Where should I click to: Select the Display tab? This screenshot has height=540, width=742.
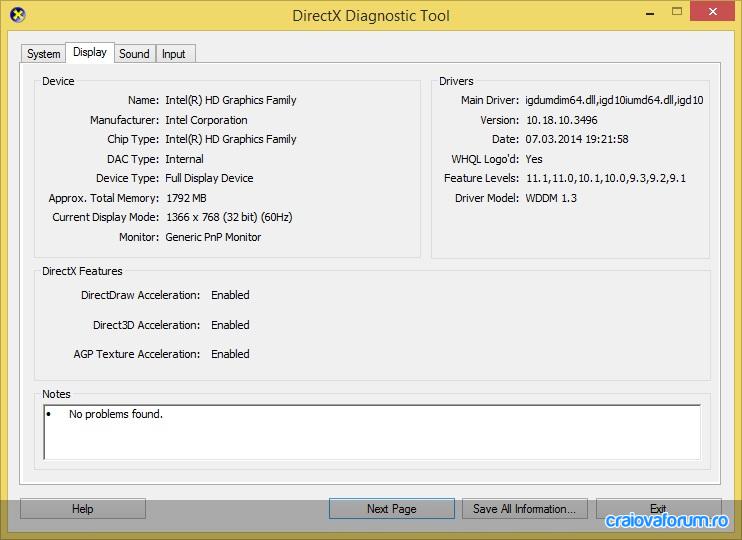tap(90, 52)
